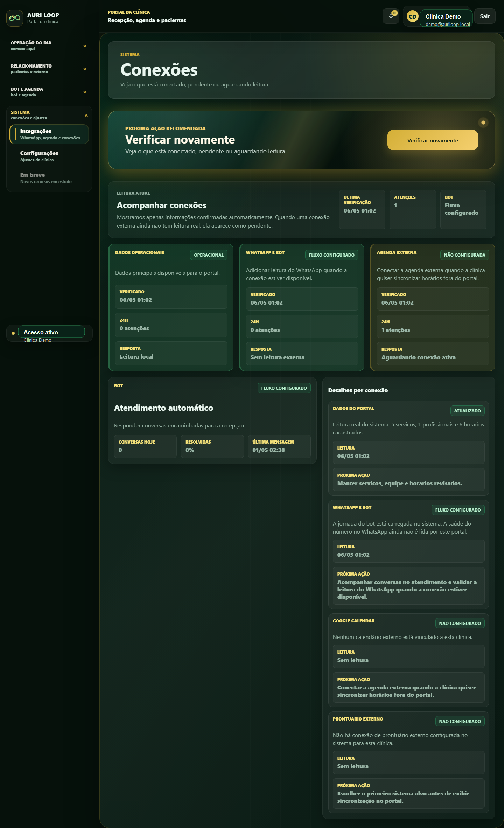This screenshot has height=828, width=504.
Task: Click the Atualizado badge in Dados do portal
Action: (467, 411)
